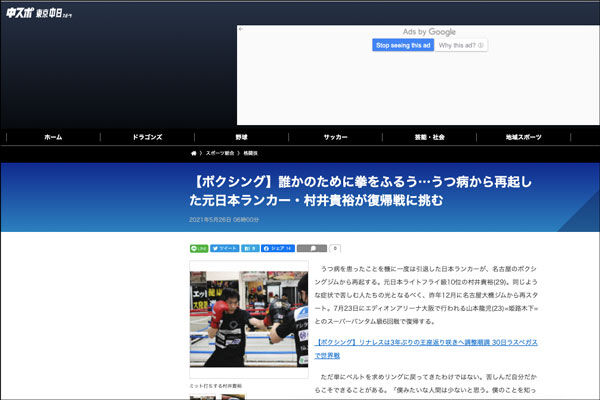The width and height of the screenshot is (600, 400).
Task: Open the 中スポ 東京中日スポーツ logo
Action: (x=39, y=13)
